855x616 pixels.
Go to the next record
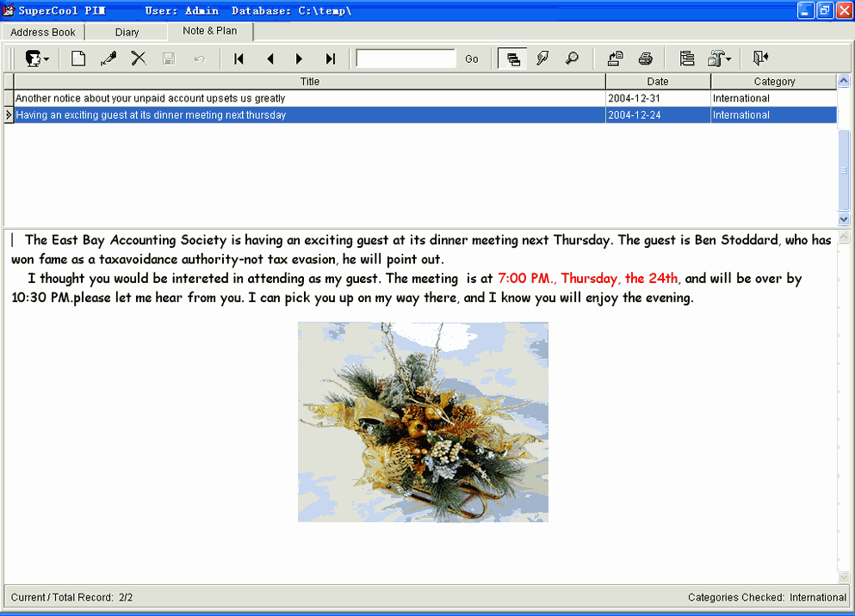300,59
